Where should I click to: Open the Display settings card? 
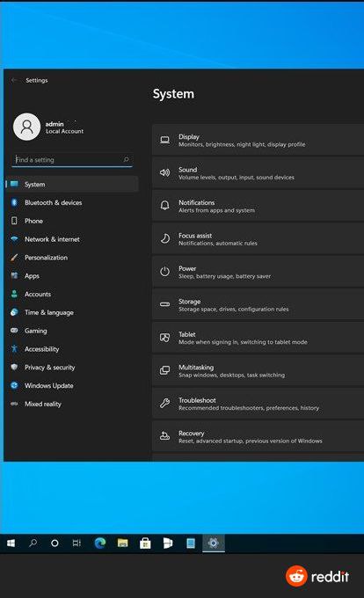coord(258,140)
